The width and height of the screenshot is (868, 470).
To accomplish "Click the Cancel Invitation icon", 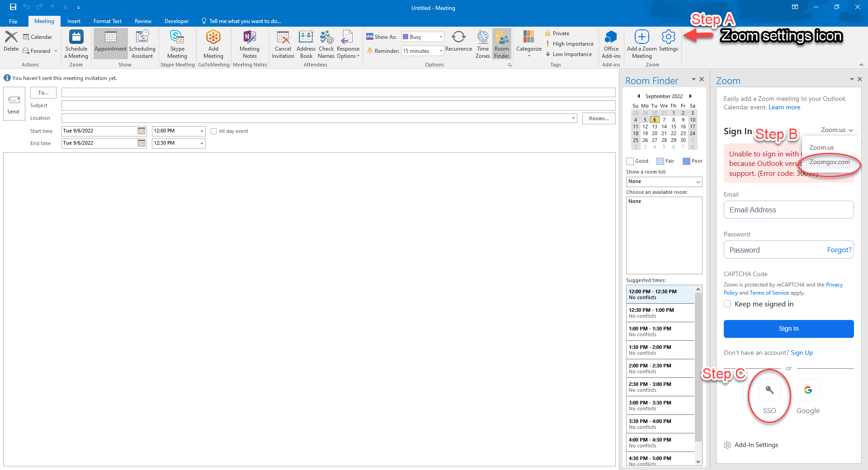I will [x=283, y=37].
